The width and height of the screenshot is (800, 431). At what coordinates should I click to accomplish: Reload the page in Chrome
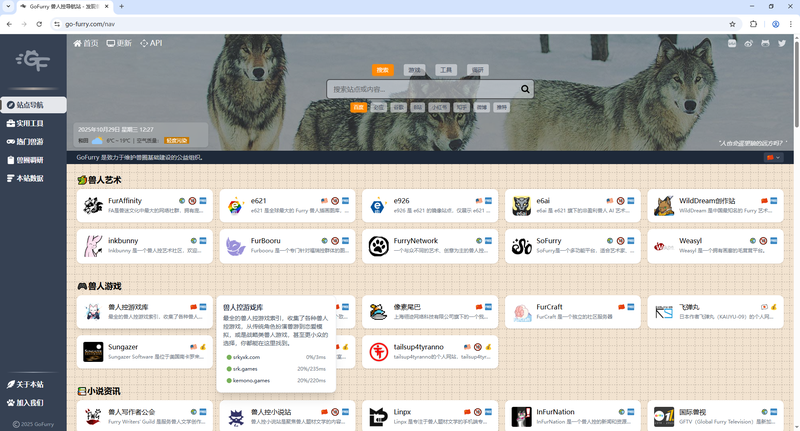(39, 24)
